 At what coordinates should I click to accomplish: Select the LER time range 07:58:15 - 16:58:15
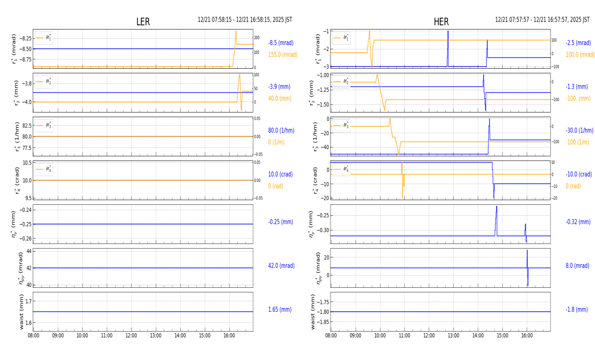(x=245, y=20)
